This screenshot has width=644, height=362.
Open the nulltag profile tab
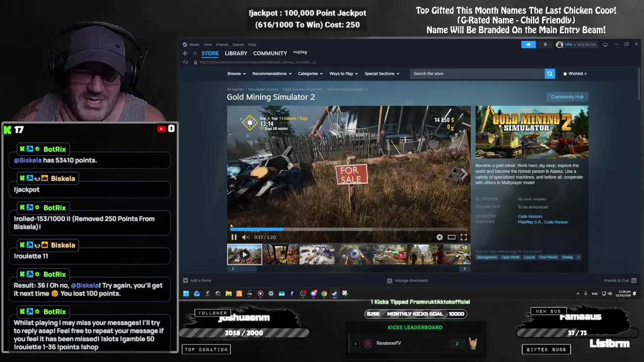pos(300,52)
